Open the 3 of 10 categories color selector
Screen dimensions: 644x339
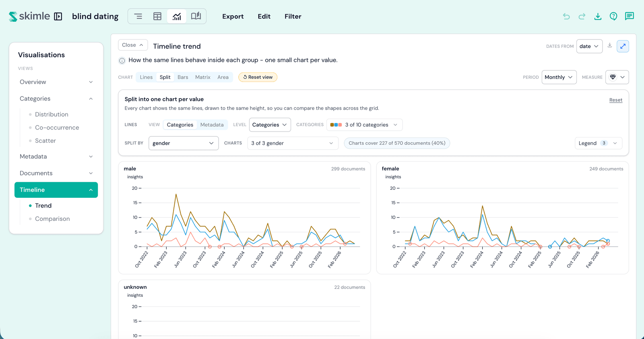(364, 125)
